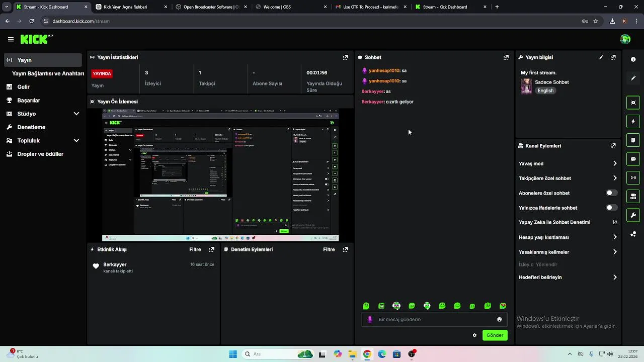Edit stream info with the pencil icon
Viewport: 644px width, 362px height.
coord(601,57)
